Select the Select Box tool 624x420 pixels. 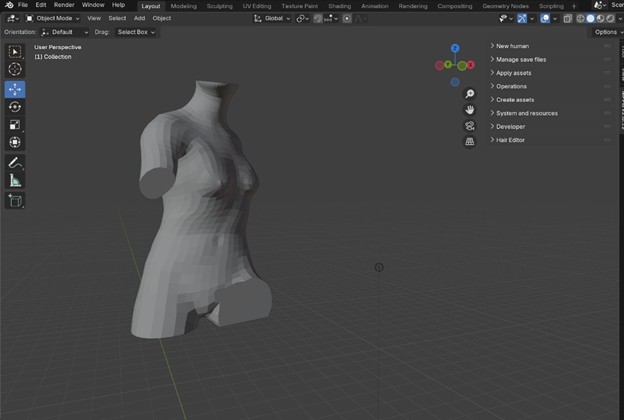point(15,52)
